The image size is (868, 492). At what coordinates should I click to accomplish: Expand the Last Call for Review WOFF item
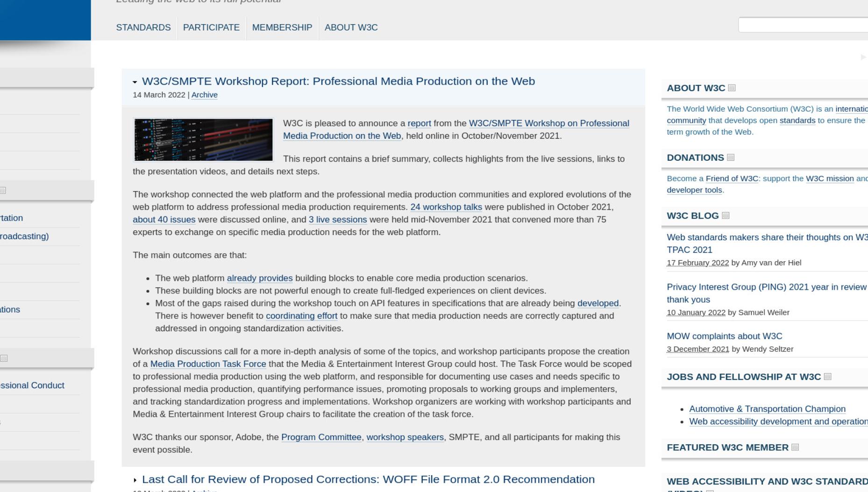click(x=135, y=480)
